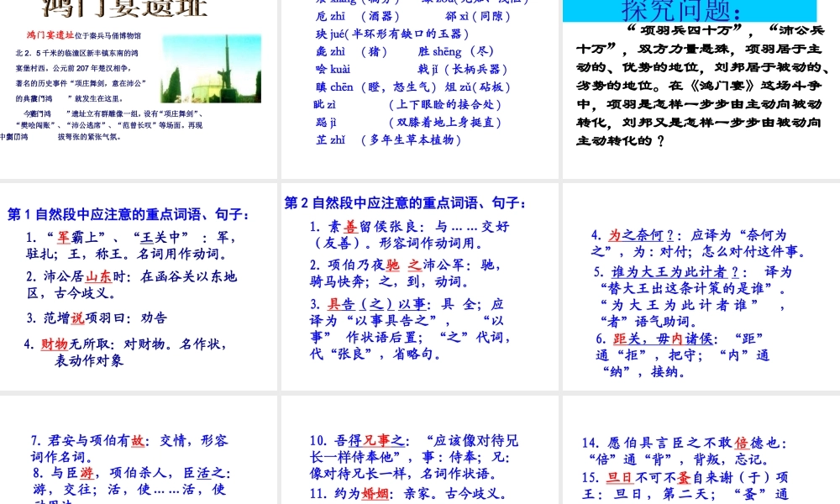Select the 探究问题 heading on cyan banner
Screen dimensions: 840x504
pyautogui.click(x=681, y=11)
